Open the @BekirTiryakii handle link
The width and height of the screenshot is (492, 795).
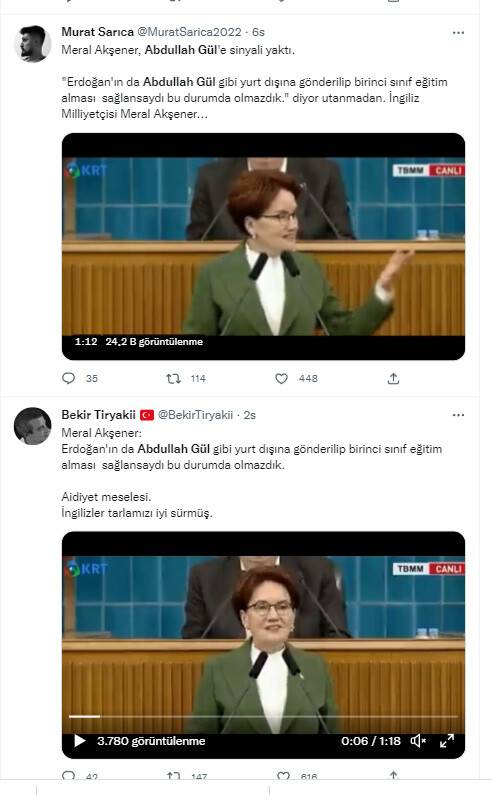coord(195,415)
